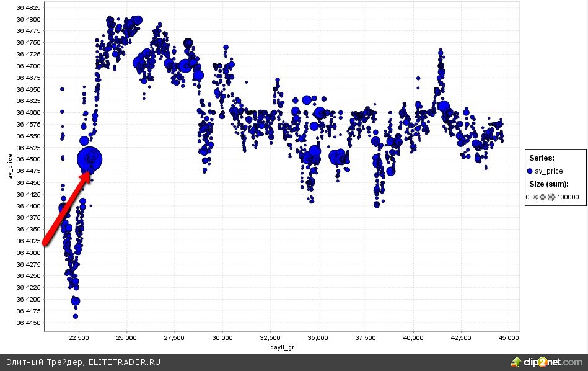Click the medium gray size legend circle
The height and width of the screenshot is (371, 588).
[x=543, y=197]
